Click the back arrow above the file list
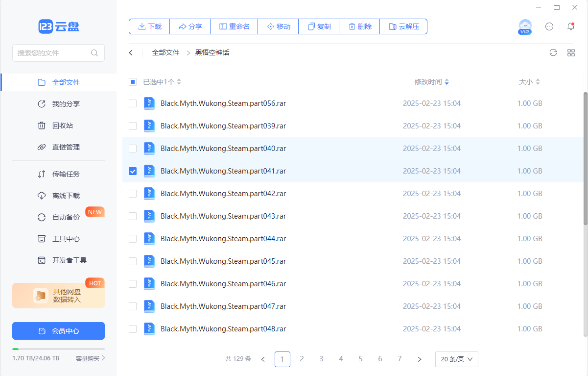 pyautogui.click(x=130, y=52)
